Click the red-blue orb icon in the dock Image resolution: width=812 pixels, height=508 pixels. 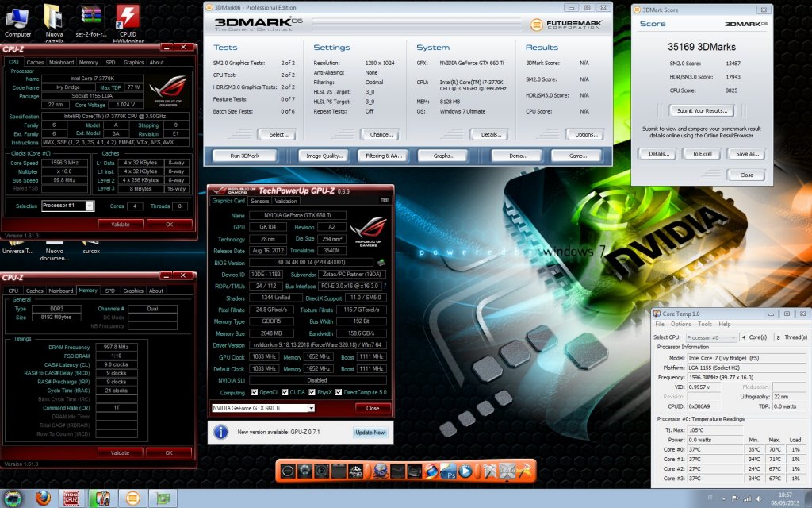coord(431,471)
